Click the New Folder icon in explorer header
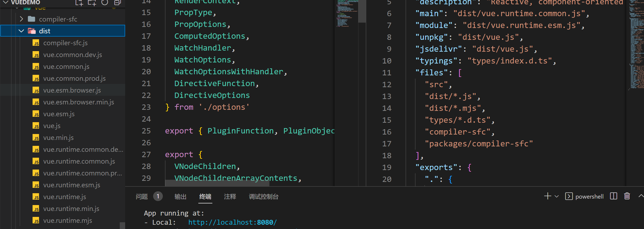The image size is (644, 229). click(92, 3)
